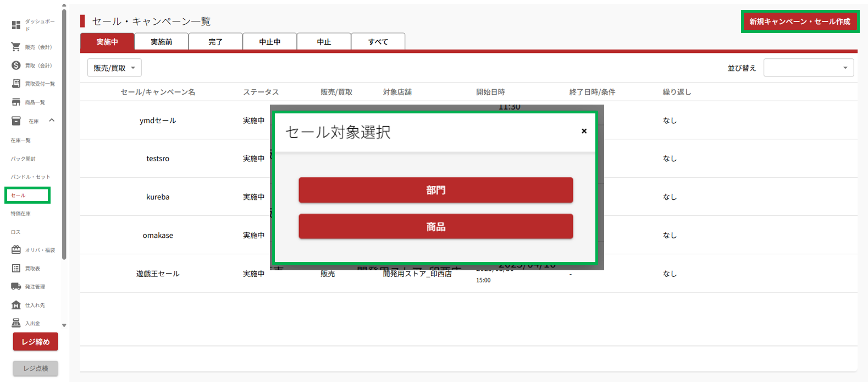Click the 買取(会計) dollar coin icon
Screen dimensions: 868x382
pos(16,66)
